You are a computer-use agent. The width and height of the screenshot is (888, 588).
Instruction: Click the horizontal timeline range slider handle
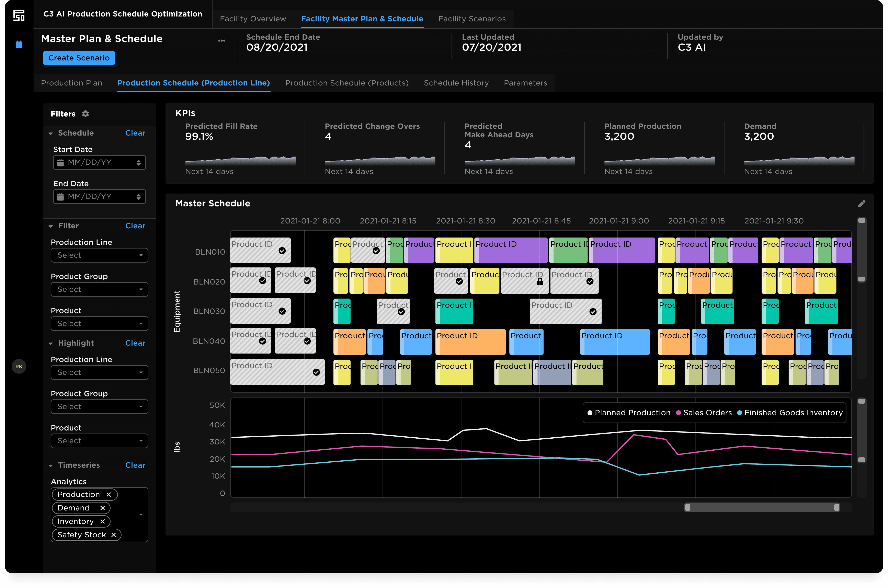[x=687, y=507]
